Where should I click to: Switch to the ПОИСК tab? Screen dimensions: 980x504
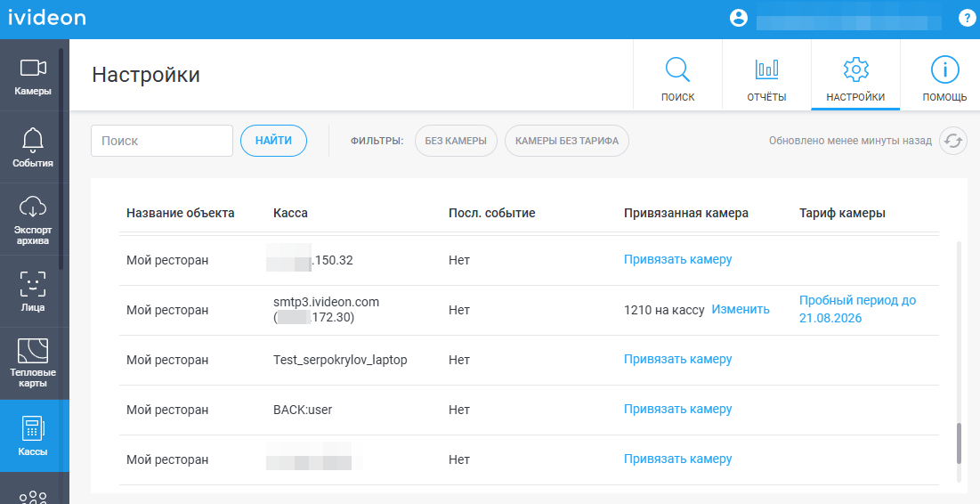(677, 75)
